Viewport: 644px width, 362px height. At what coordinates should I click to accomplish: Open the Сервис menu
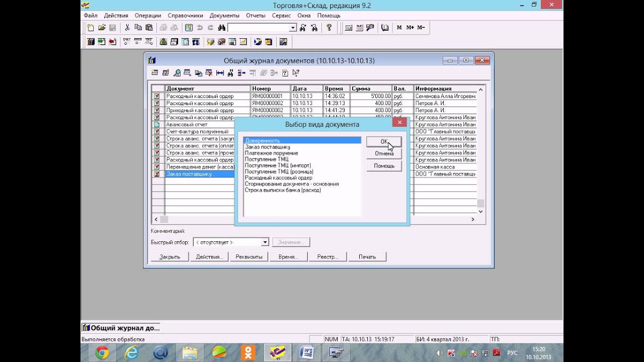281,16
